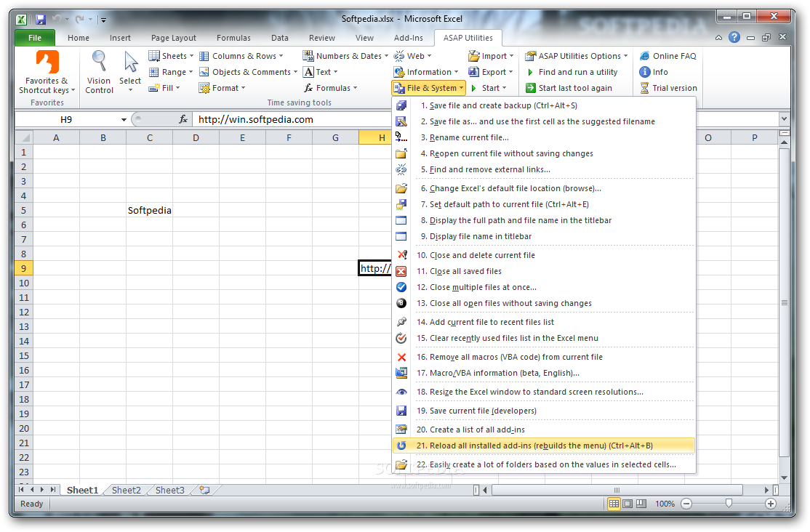Open the Information dropdown

pos(426,72)
